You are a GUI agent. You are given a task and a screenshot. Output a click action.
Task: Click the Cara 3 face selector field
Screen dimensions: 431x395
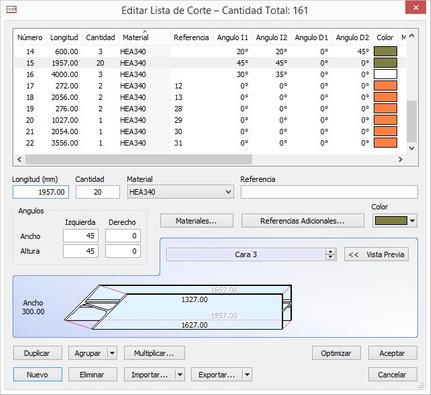(246, 254)
